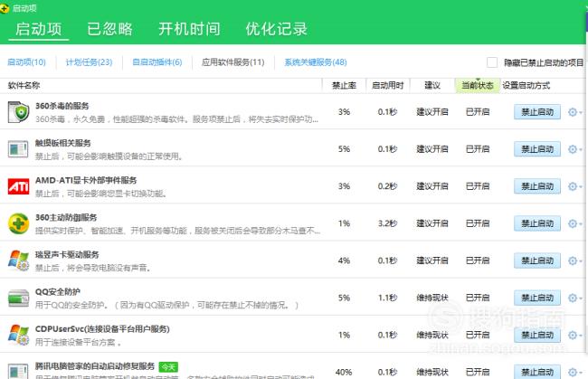Select the 自启动插件(6) sub-tab
The width and height of the screenshot is (588, 379).
[x=157, y=62]
